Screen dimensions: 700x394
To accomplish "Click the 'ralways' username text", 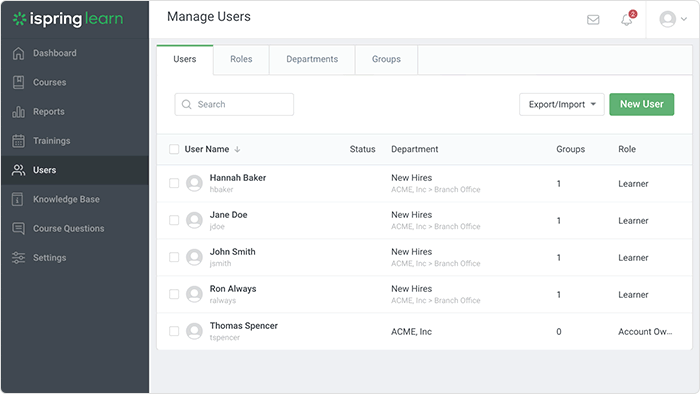I will [x=223, y=301].
